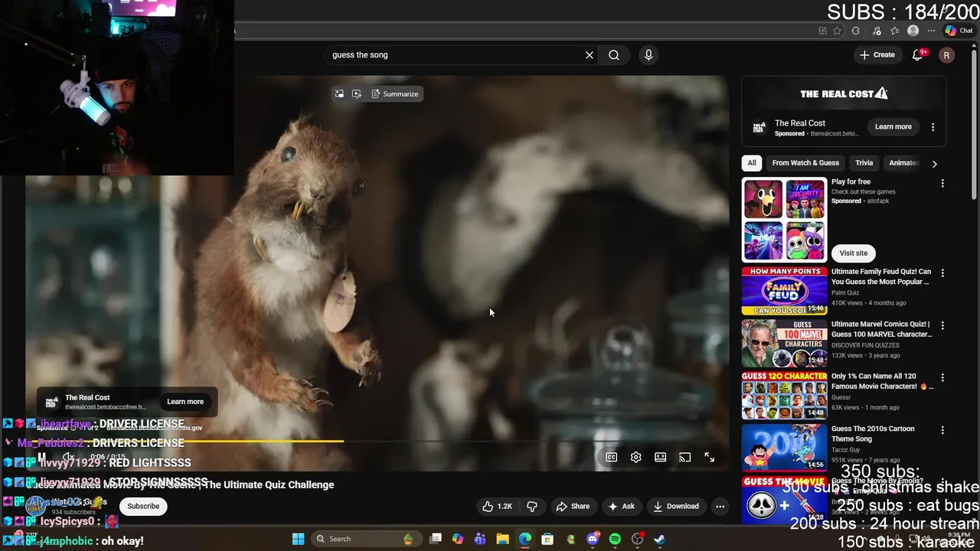Open options for 2010s Cartoon Theme Song video
Image resolution: width=980 pixels, height=551 pixels.
(942, 431)
